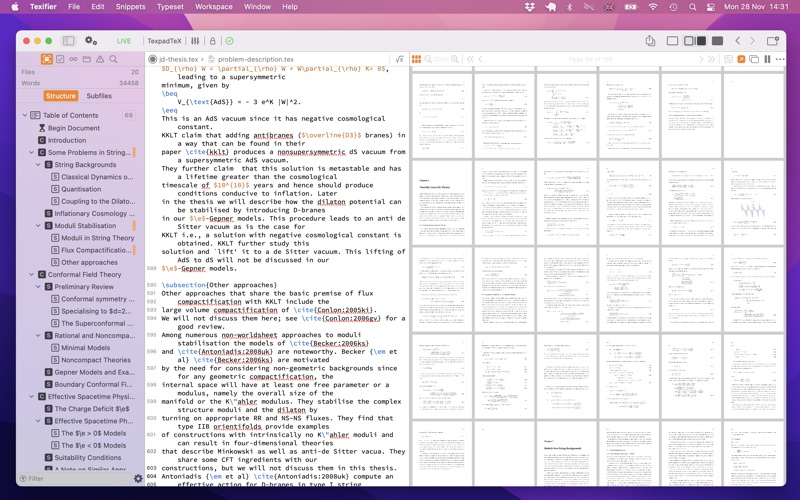Click the outline Filter field
Screen dimensions: 800x500
click(74, 479)
